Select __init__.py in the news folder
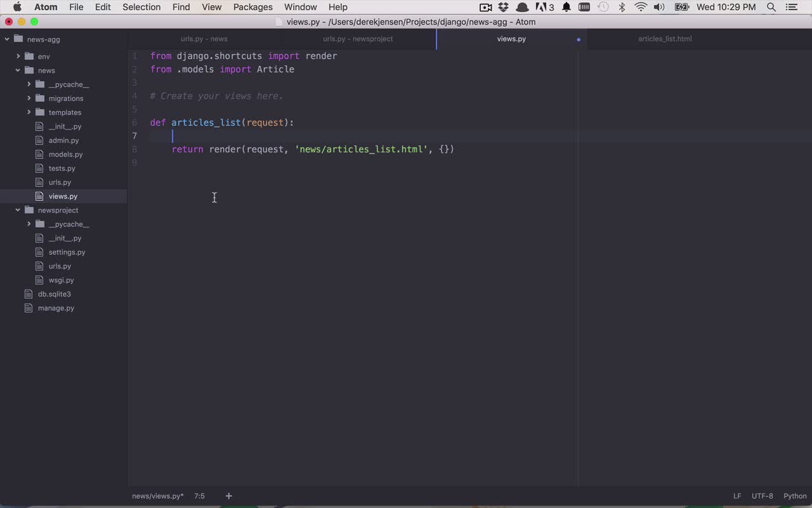The height and width of the screenshot is (508, 812). (x=65, y=126)
